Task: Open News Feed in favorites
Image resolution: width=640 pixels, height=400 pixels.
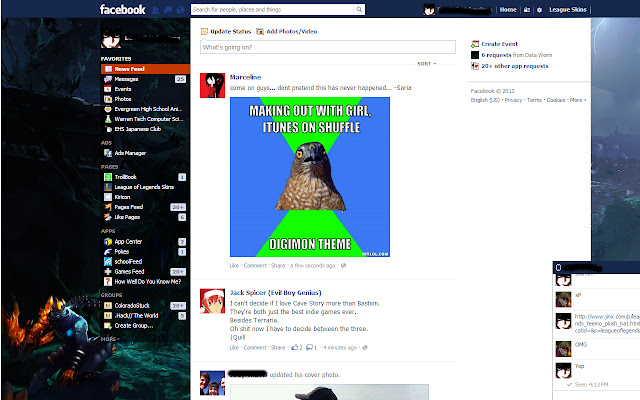Action: click(x=145, y=69)
